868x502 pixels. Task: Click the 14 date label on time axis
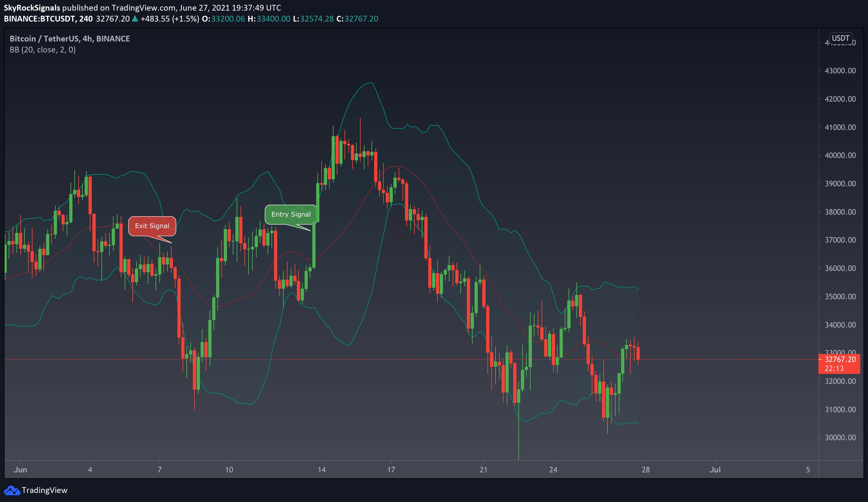(321, 469)
